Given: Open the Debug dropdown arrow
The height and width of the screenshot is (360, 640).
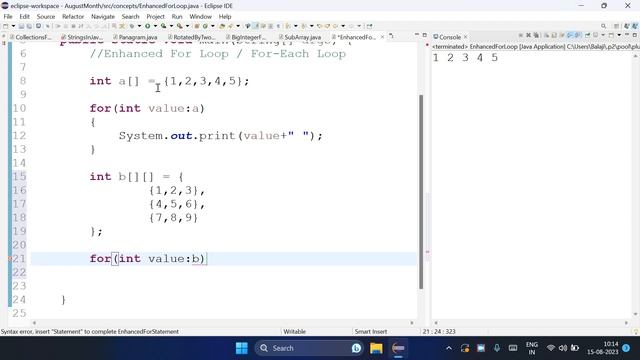Looking at the screenshot, I should (x=139, y=26).
